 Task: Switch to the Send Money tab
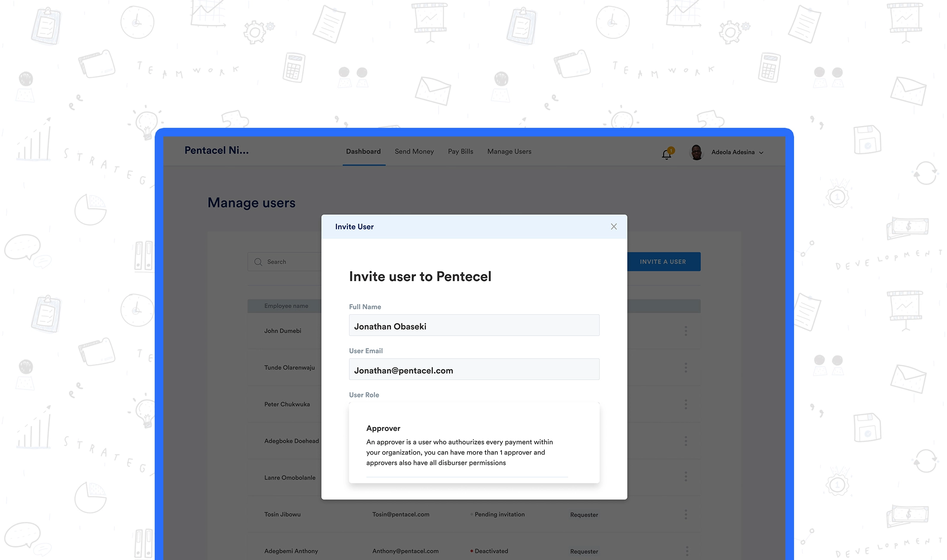pyautogui.click(x=414, y=152)
